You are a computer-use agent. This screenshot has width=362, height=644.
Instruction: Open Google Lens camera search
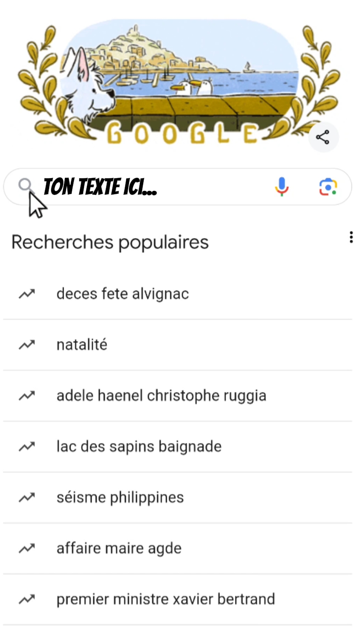[x=328, y=186]
